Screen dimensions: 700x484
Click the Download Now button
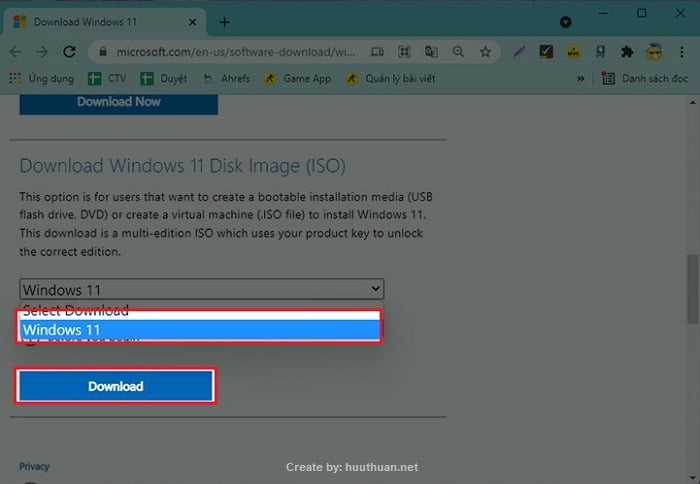tap(119, 103)
